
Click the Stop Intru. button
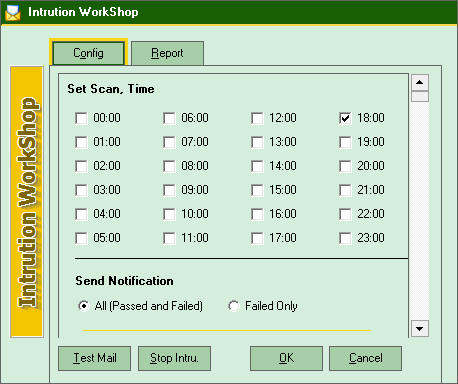tap(174, 358)
